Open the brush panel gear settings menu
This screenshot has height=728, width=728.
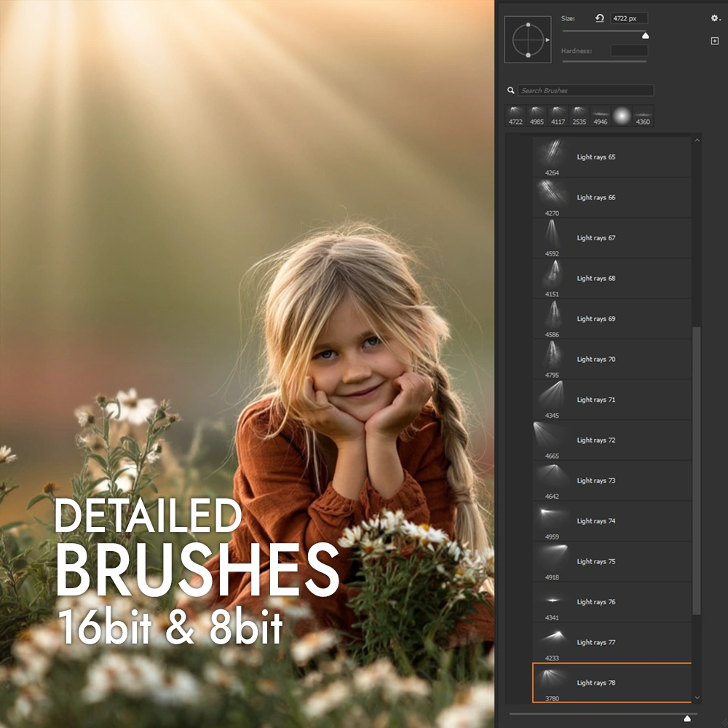[715, 18]
